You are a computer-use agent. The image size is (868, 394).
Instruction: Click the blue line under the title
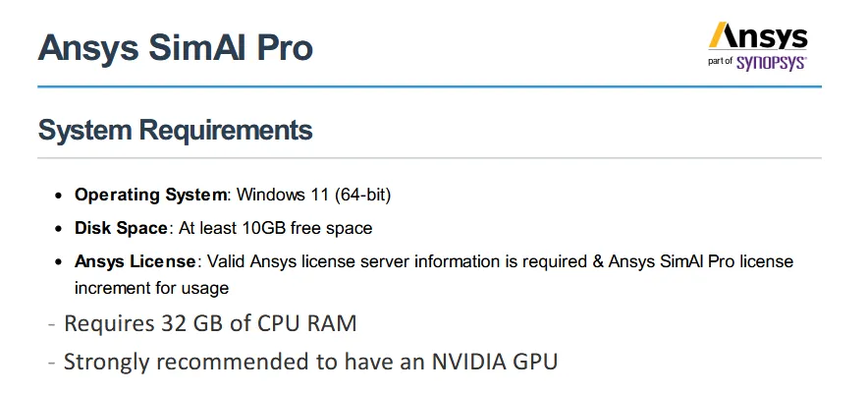[429, 86]
